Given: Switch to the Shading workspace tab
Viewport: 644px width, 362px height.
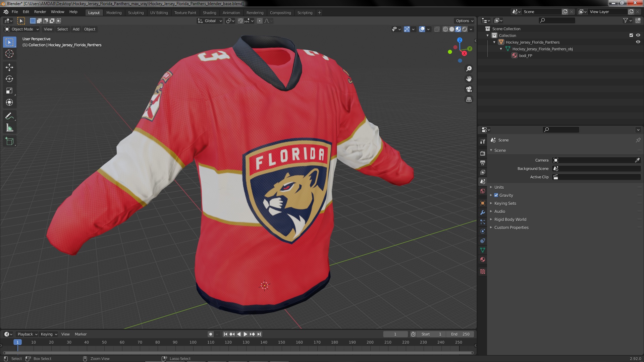Looking at the screenshot, I should point(209,13).
